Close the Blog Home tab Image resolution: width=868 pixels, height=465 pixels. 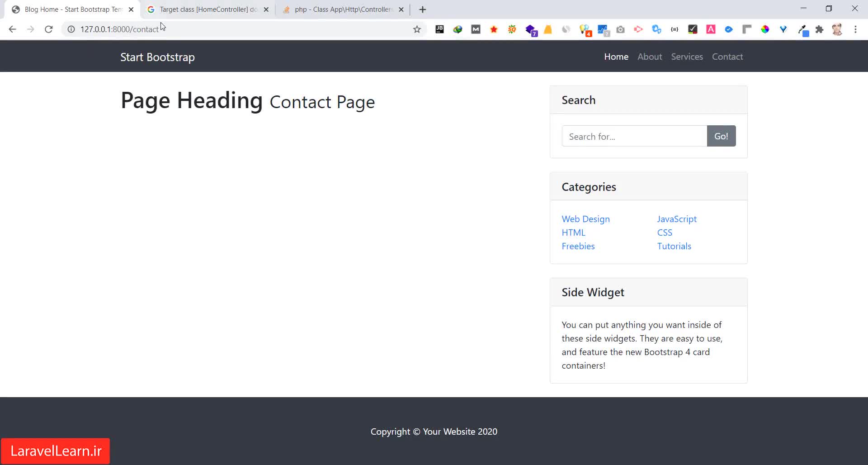pos(131,9)
